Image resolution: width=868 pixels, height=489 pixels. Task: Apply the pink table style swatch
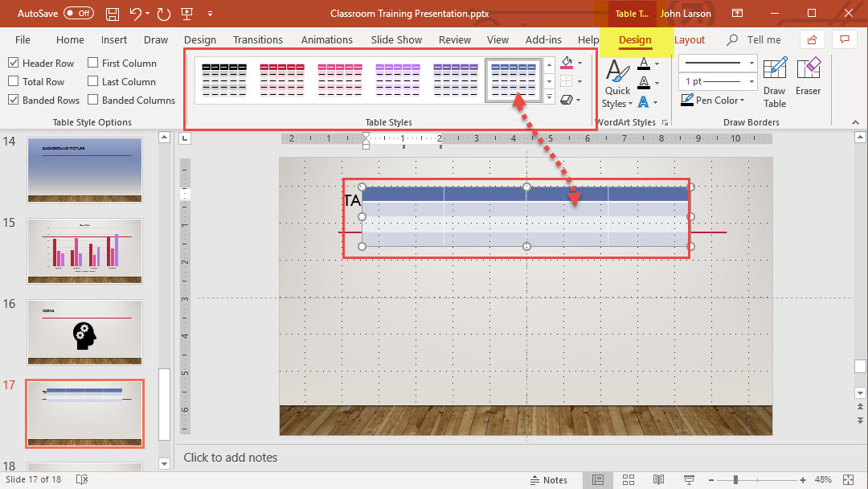tap(340, 80)
